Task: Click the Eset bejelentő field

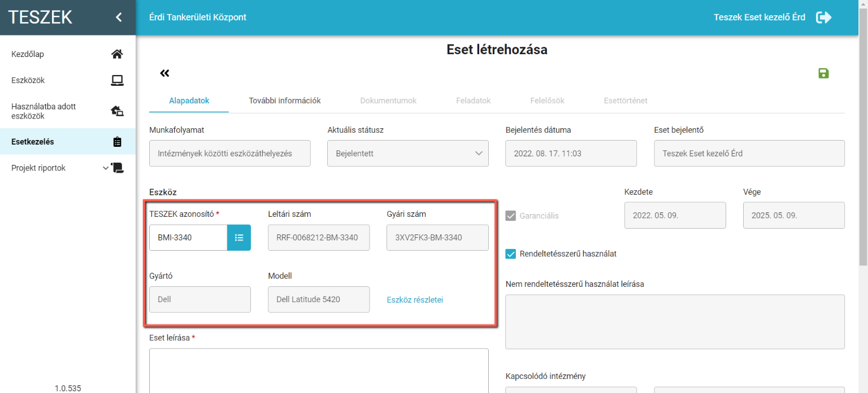Action: 749,153
